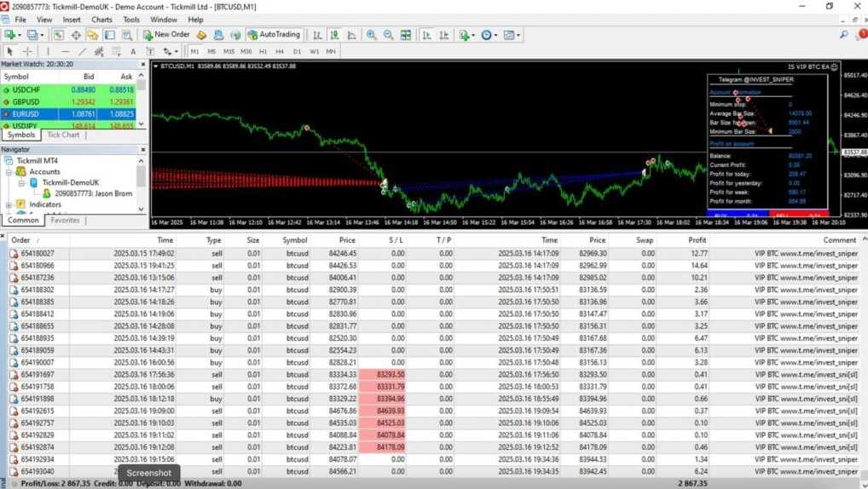Switch chart to H1 timeframe

(x=263, y=51)
